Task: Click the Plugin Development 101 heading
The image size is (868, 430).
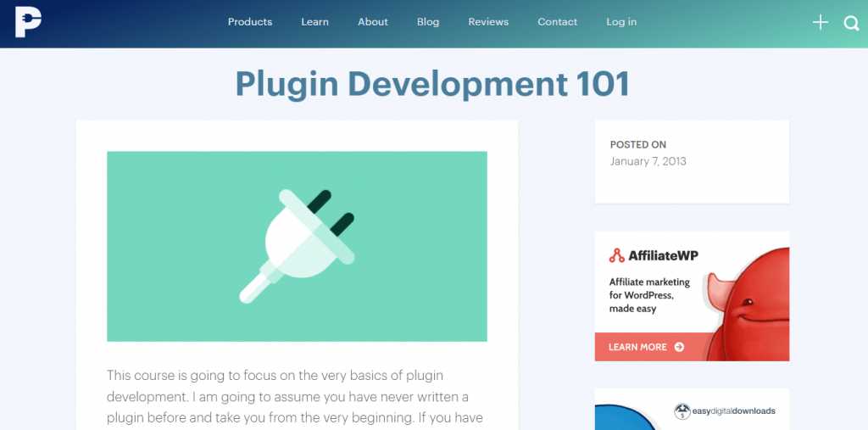Action: (x=433, y=84)
